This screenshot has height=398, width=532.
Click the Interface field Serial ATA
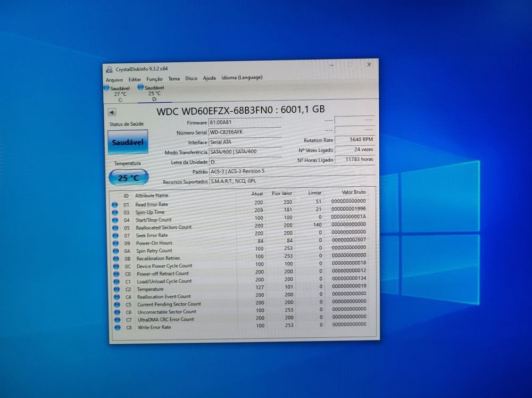[245, 142]
